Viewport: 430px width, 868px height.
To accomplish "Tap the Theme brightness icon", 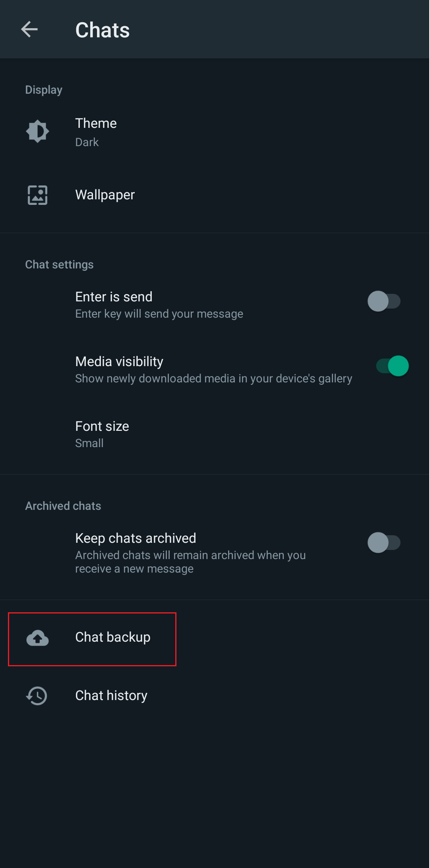I will click(37, 131).
